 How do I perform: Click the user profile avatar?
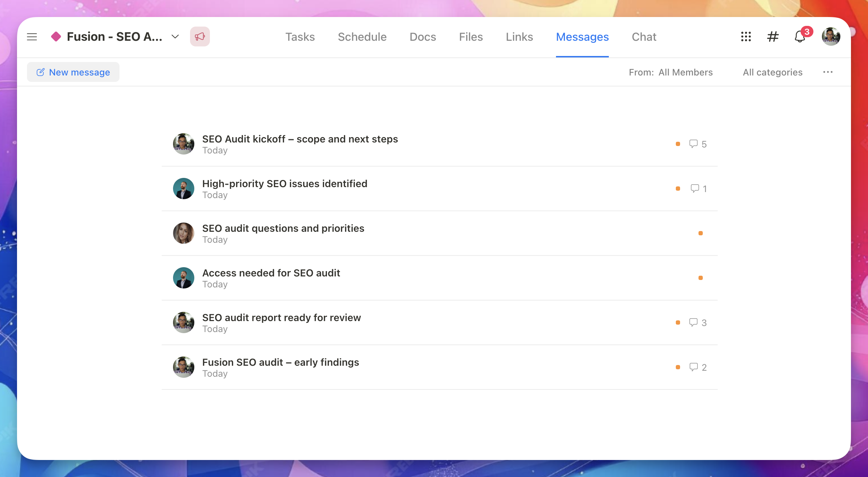pyautogui.click(x=830, y=37)
